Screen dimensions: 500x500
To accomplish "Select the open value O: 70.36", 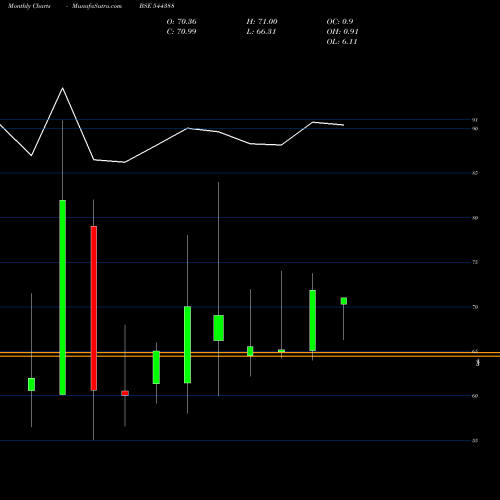I will (x=181, y=21).
